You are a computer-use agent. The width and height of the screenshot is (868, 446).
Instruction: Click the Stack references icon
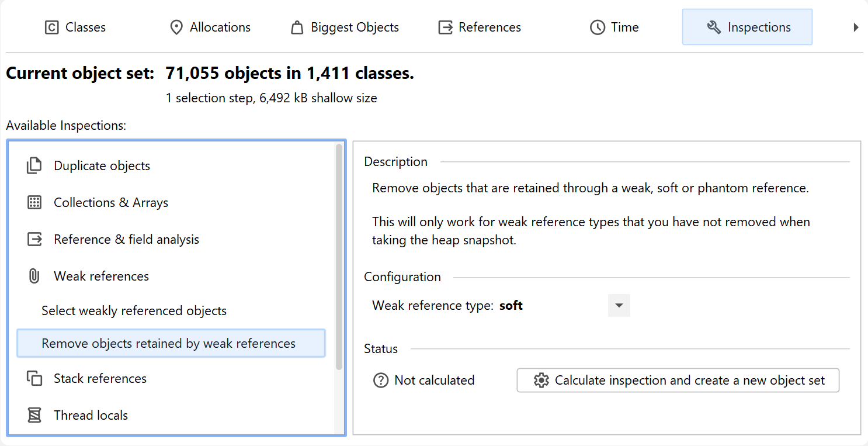(x=34, y=378)
